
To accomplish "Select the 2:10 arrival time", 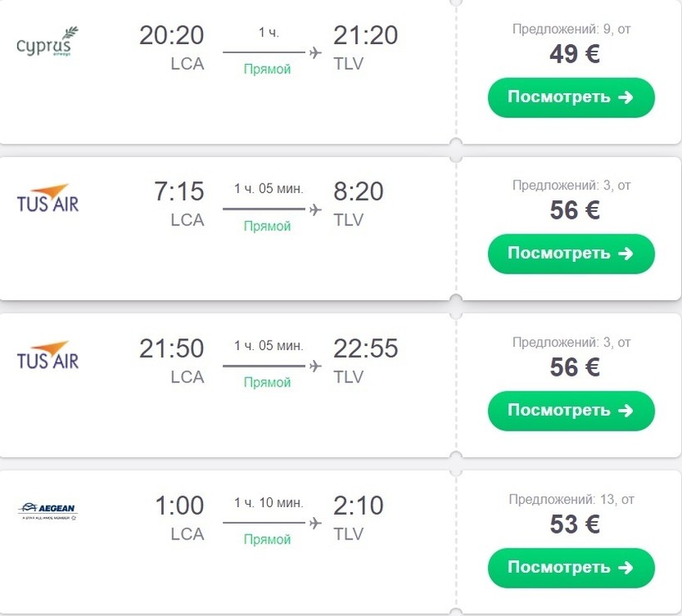I will (358, 505).
